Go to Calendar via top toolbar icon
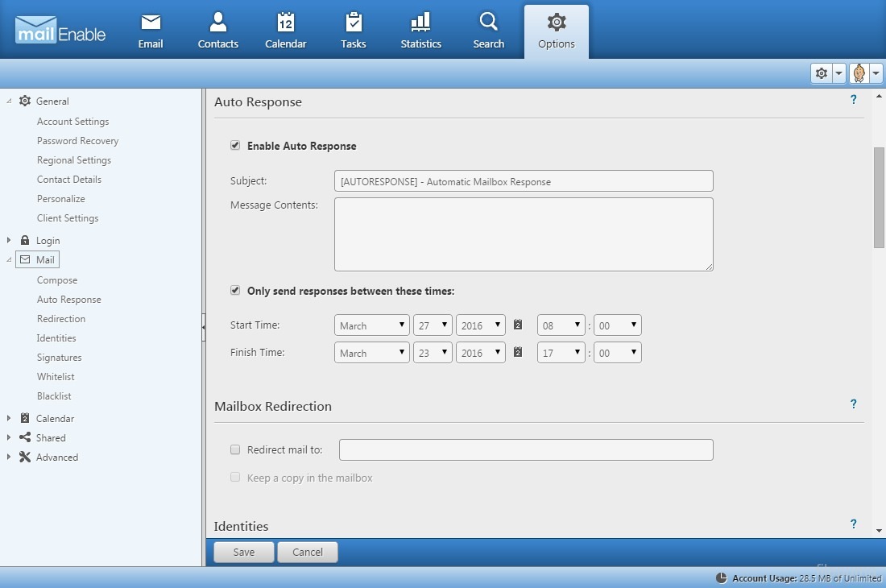The image size is (886, 588). click(x=285, y=23)
